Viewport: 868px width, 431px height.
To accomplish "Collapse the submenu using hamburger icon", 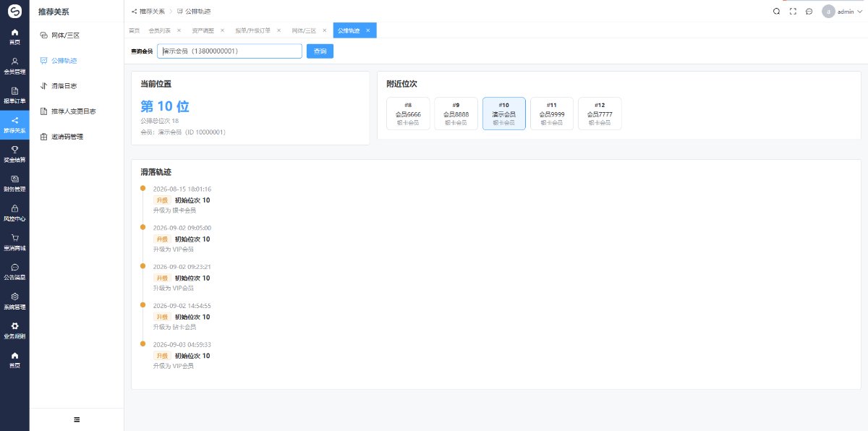I will point(77,419).
